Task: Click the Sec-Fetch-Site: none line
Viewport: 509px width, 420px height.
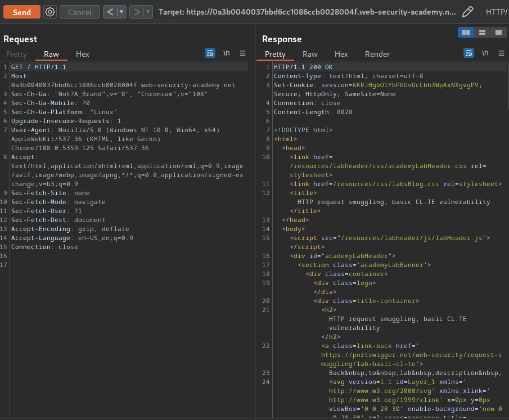Action: click(50, 193)
